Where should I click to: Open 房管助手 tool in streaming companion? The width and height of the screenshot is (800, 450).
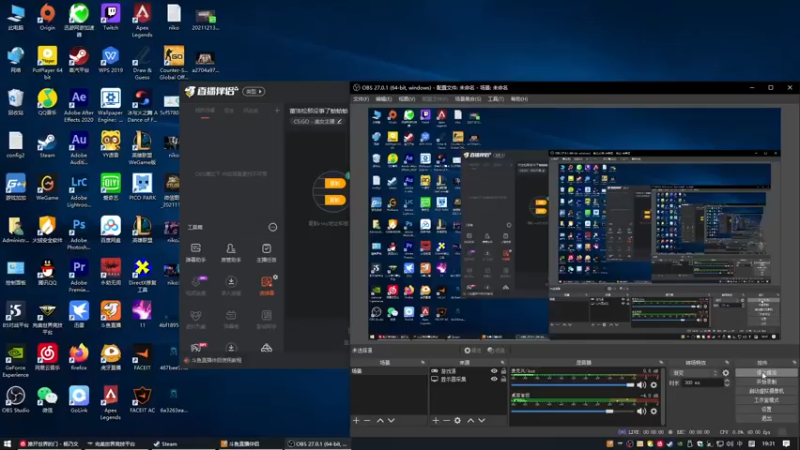[231, 253]
